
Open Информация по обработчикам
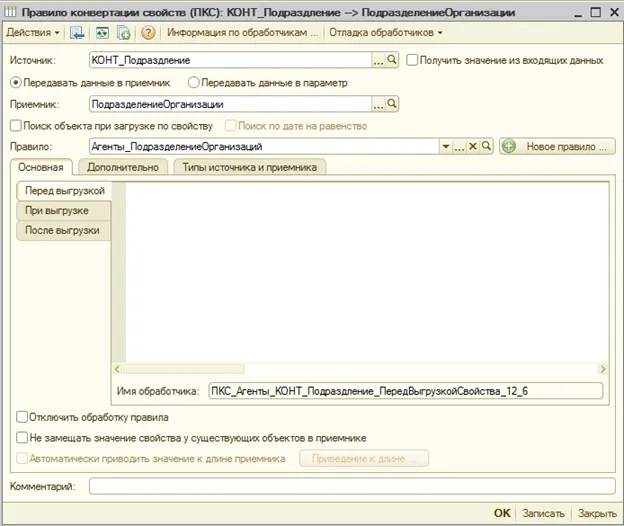[x=242, y=33]
